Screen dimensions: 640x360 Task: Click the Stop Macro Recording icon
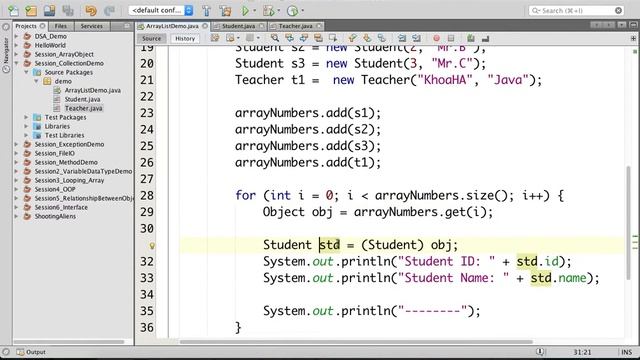451,38
